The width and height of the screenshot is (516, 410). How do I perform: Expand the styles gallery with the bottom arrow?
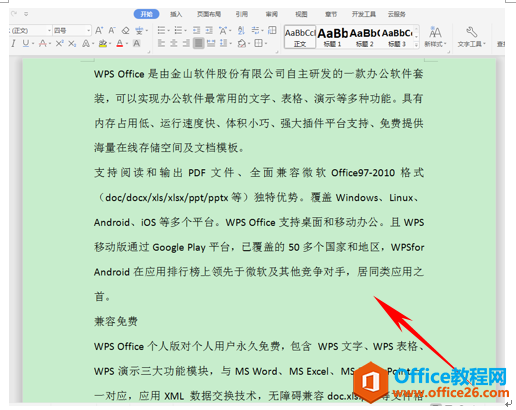pos(416,45)
